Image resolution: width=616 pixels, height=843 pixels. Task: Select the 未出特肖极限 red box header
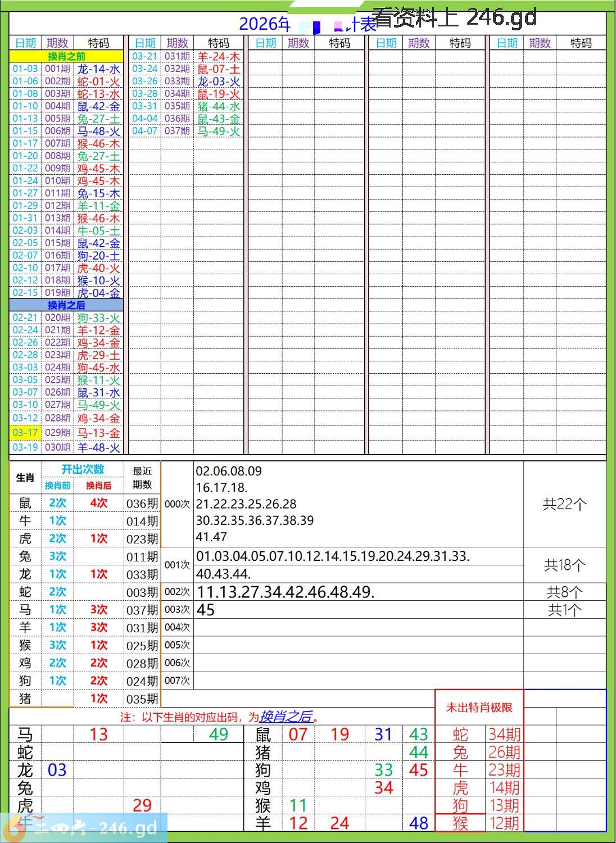point(479,708)
